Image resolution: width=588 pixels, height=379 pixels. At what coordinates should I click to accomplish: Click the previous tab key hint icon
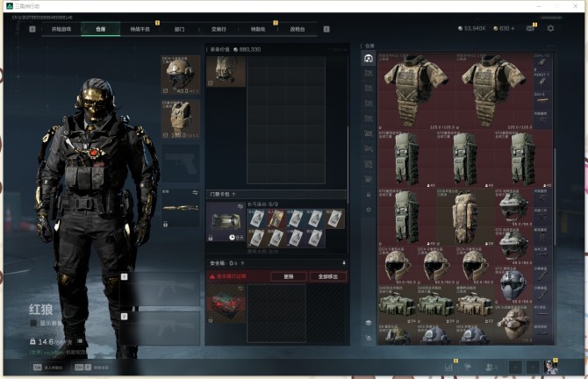[32, 29]
